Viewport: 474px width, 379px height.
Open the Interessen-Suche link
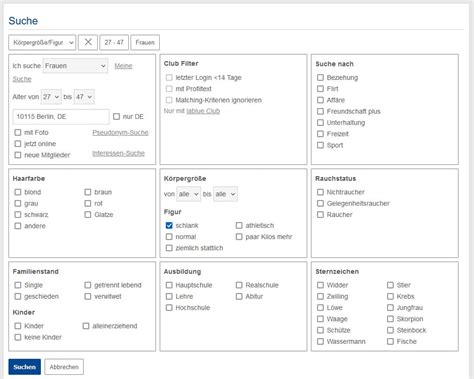click(x=118, y=153)
